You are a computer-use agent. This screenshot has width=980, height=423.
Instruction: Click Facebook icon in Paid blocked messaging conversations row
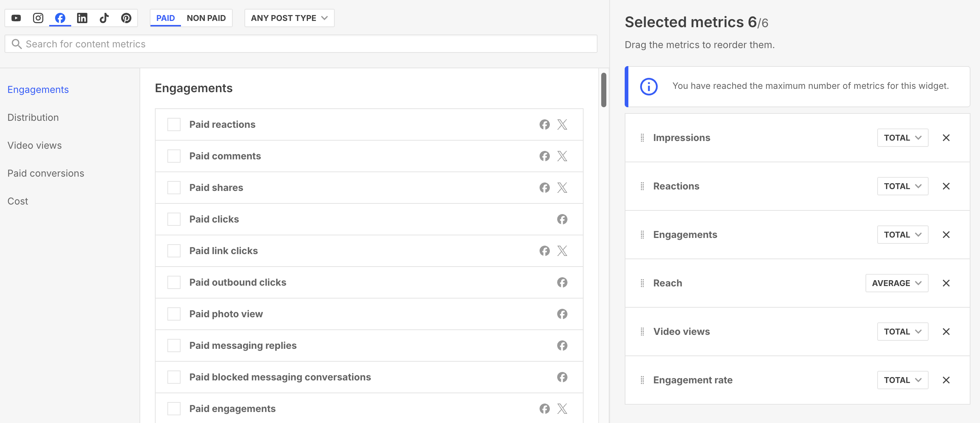click(x=562, y=377)
